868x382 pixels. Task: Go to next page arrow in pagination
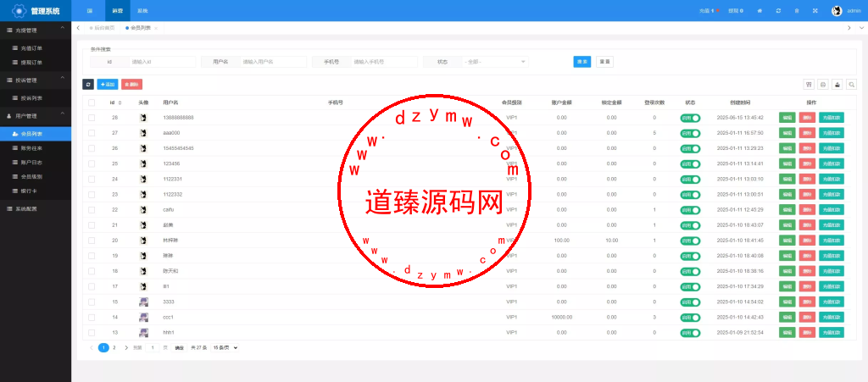pos(126,348)
